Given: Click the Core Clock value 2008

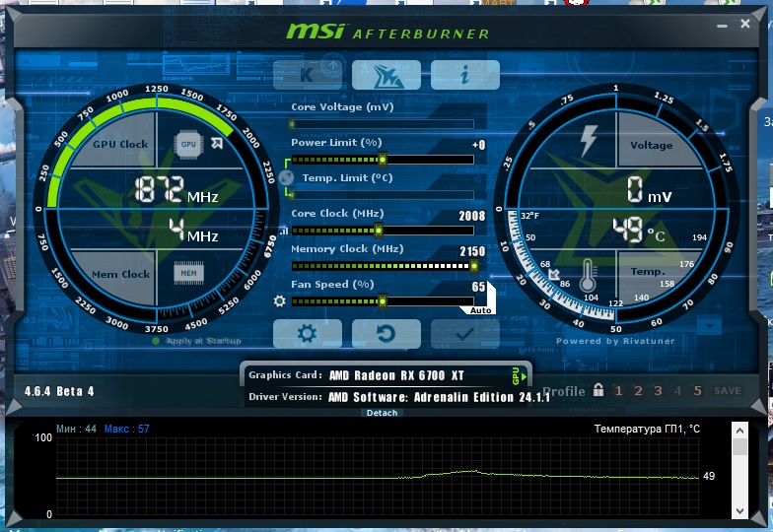Looking at the screenshot, I should click(x=471, y=216).
